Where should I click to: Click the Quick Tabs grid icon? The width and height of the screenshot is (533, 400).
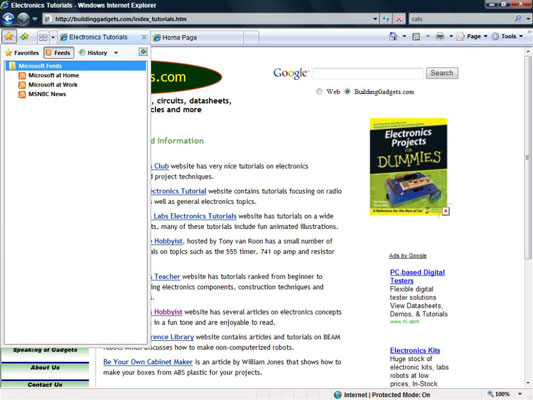(43, 37)
